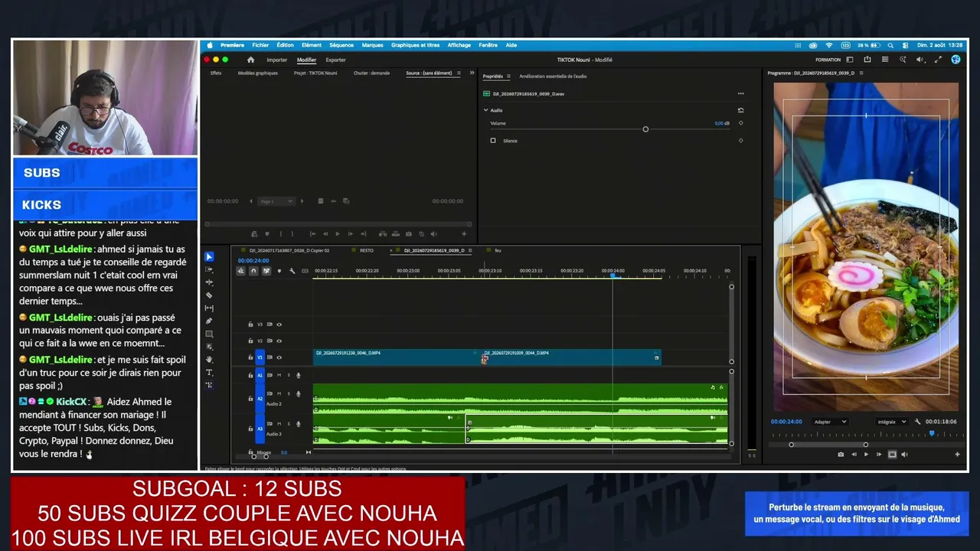Open the Program monitor panel menu
This screenshot has width=980, height=551.
tap(861, 73)
